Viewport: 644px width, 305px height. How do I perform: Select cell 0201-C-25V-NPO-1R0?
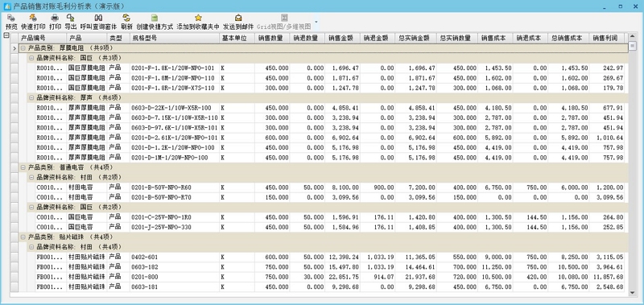(175, 216)
